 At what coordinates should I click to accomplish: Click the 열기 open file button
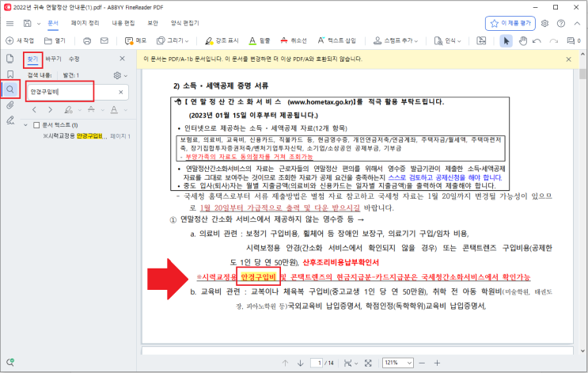55,40
